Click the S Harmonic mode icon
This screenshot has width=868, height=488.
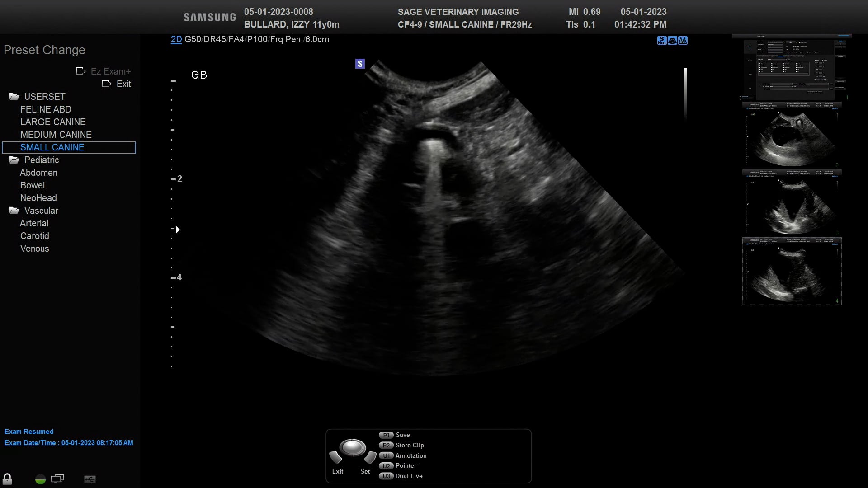click(x=662, y=41)
